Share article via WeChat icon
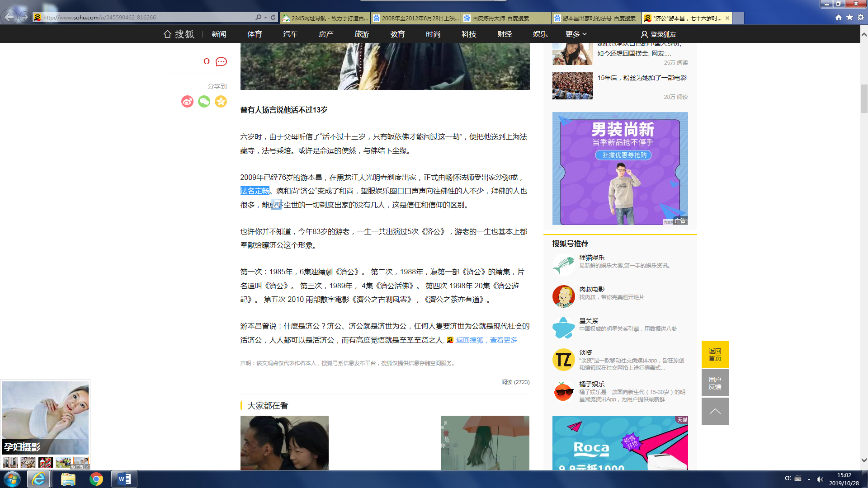868x488 pixels. click(204, 102)
